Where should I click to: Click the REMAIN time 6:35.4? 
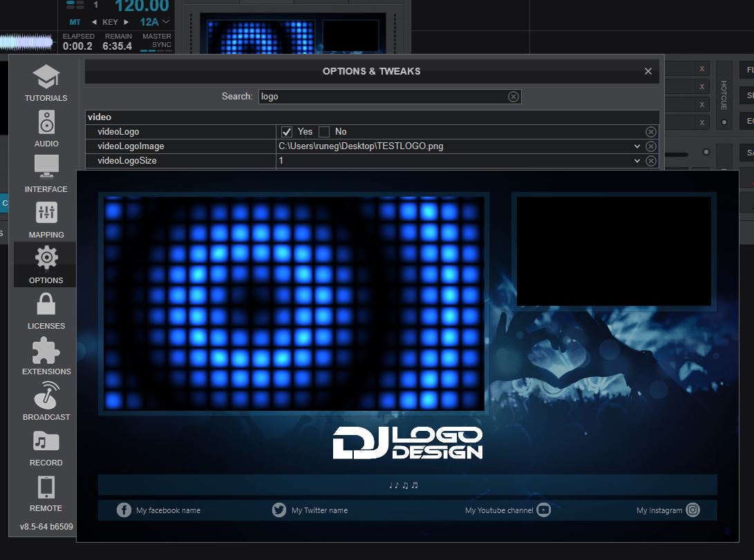117,46
